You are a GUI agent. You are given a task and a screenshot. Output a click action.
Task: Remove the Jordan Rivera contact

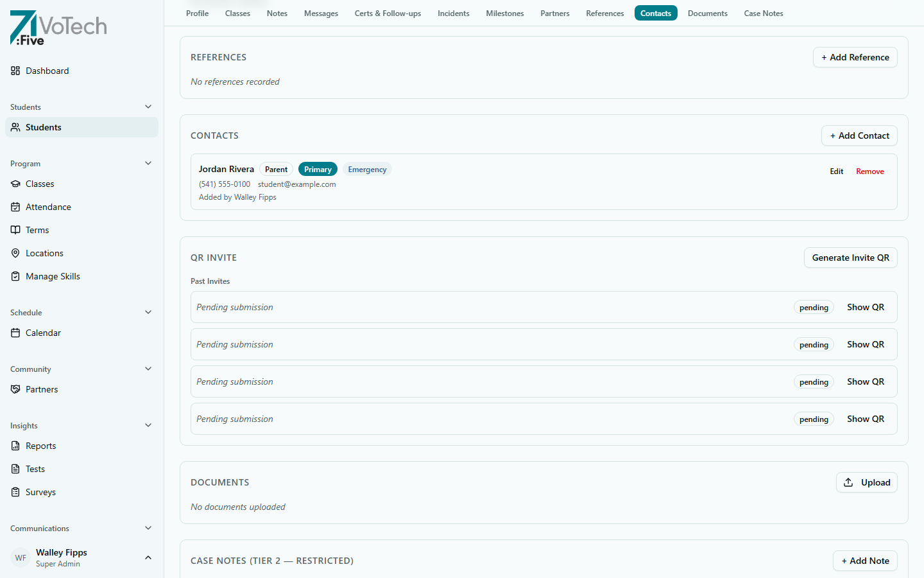click(x=869, y=171)
